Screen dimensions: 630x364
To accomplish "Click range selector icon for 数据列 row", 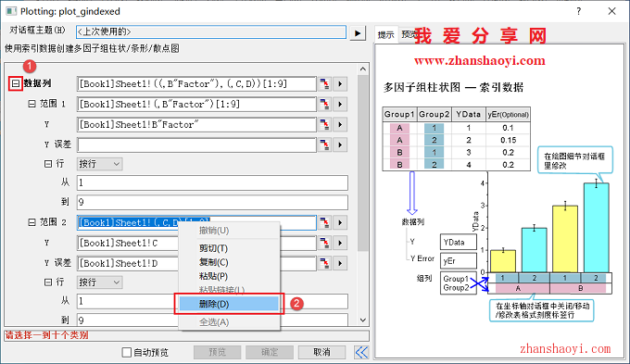I will tap(324, 84).
